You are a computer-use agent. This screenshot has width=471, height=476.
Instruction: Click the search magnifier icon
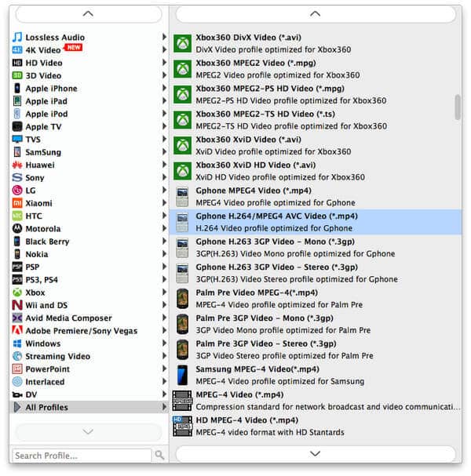(x=160, y=455)
